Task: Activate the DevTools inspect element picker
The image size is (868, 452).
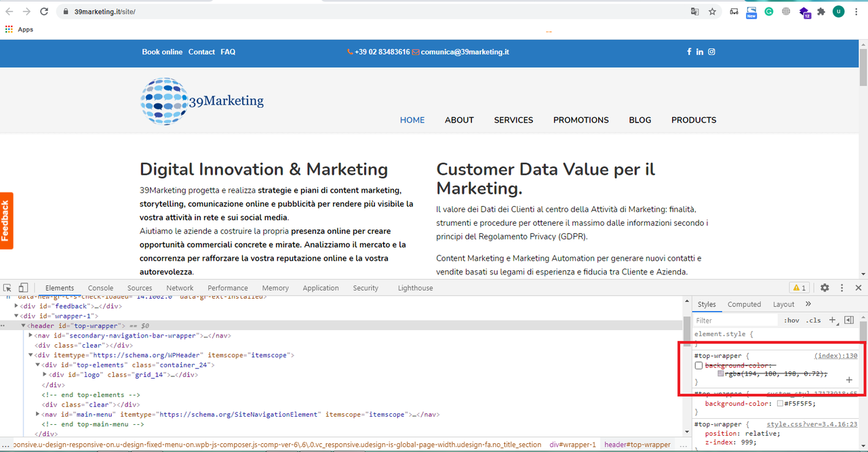Action: pos(7,287)
